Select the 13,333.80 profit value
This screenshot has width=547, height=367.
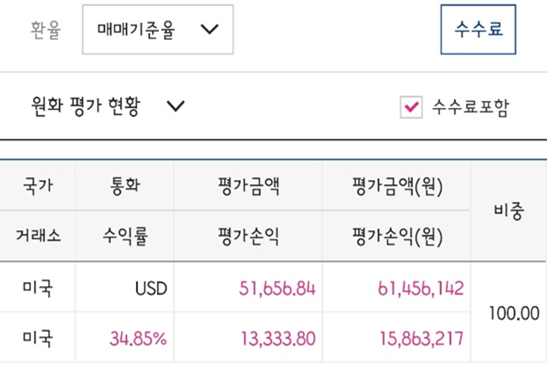(x=278, y=339)
